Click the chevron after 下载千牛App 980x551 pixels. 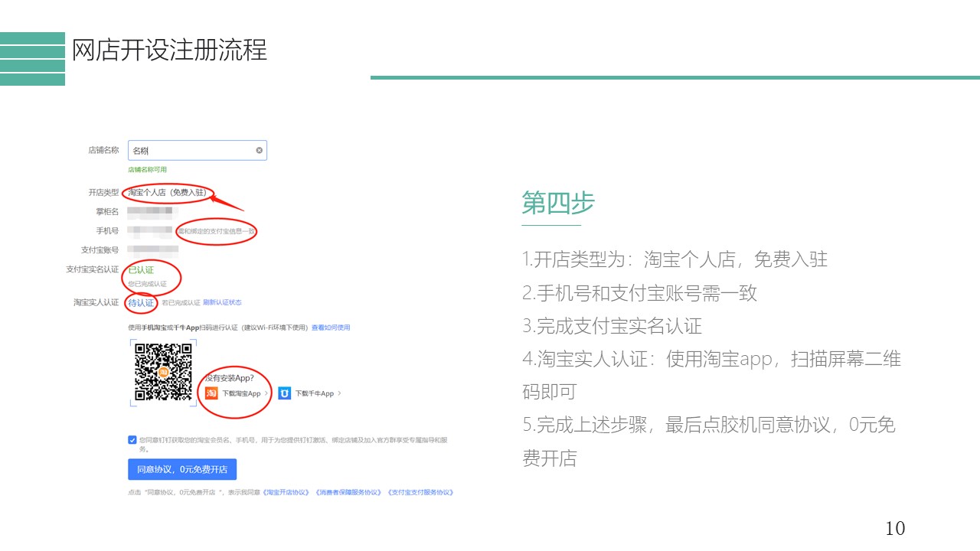tap(339, 393)
